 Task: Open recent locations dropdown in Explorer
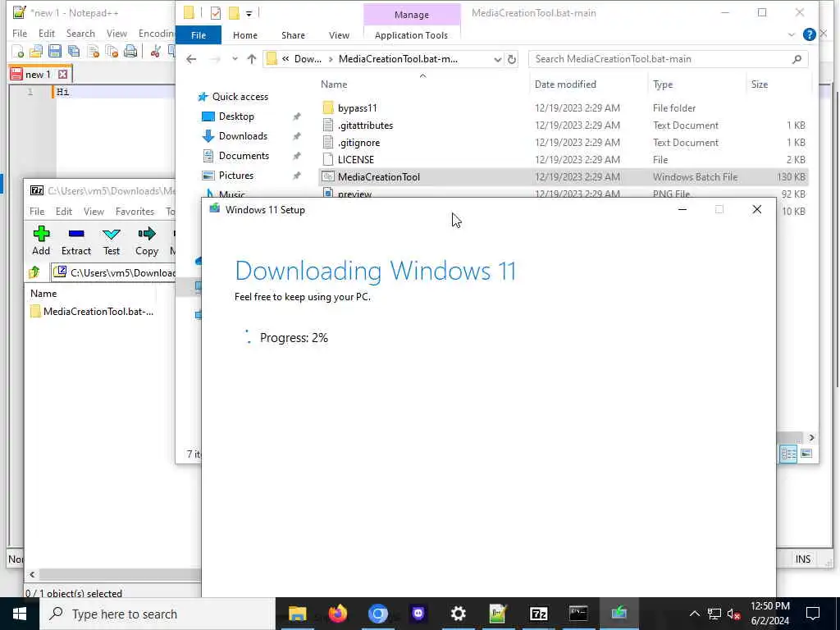235,59
